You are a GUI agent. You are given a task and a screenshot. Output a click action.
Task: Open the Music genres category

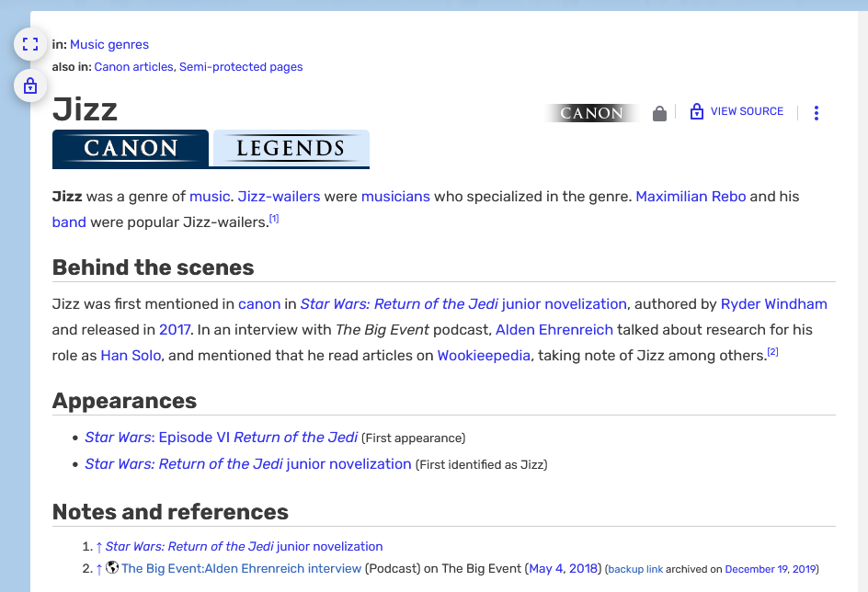(x=109, y=44)
